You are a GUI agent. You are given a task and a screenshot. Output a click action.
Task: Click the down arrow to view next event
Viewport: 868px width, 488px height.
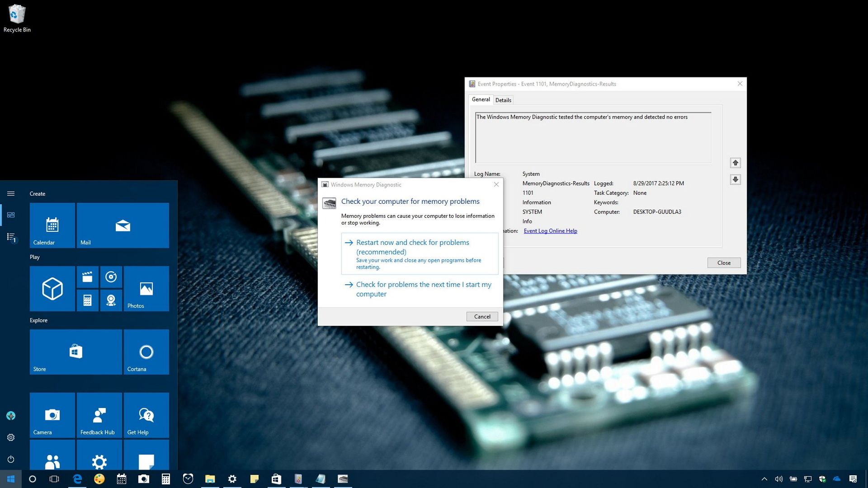click(736, 179)
